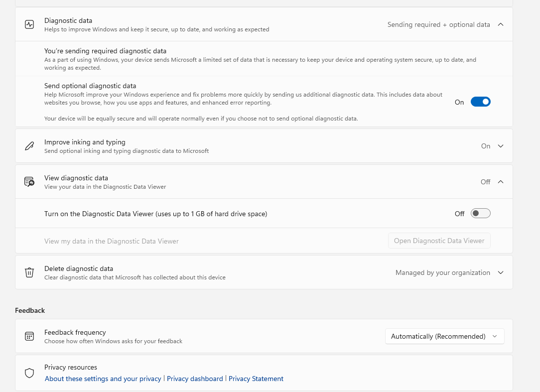Click 'Helps to improve Windows and keep it secure' description
The height and width of the screenshot is (392, 540).
click(157, 29)
